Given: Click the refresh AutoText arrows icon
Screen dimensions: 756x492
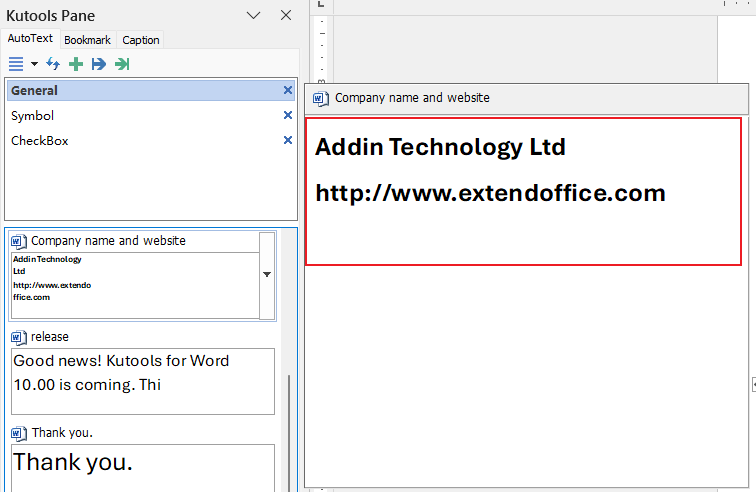Looking at the screenshot, I should tap(53, 64).
